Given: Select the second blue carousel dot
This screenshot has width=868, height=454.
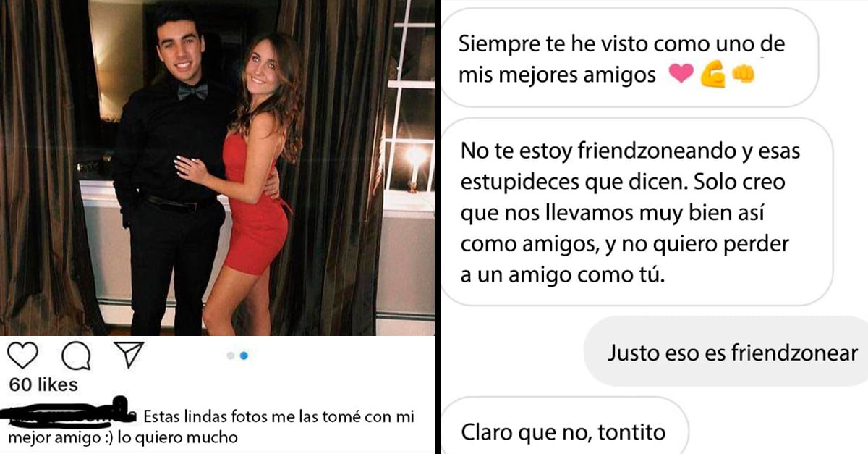Looking at the screenshot, I should tap(244, 356).
